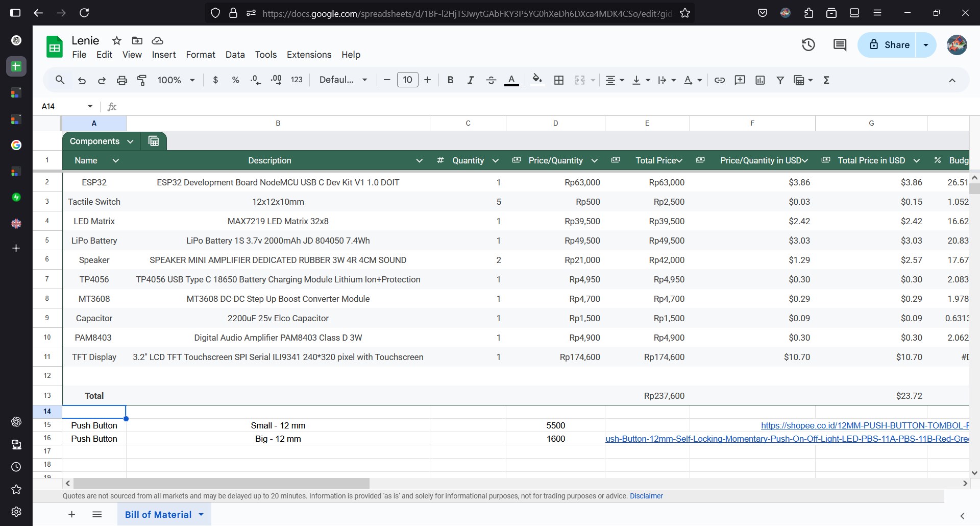Open the File menu

79,55
